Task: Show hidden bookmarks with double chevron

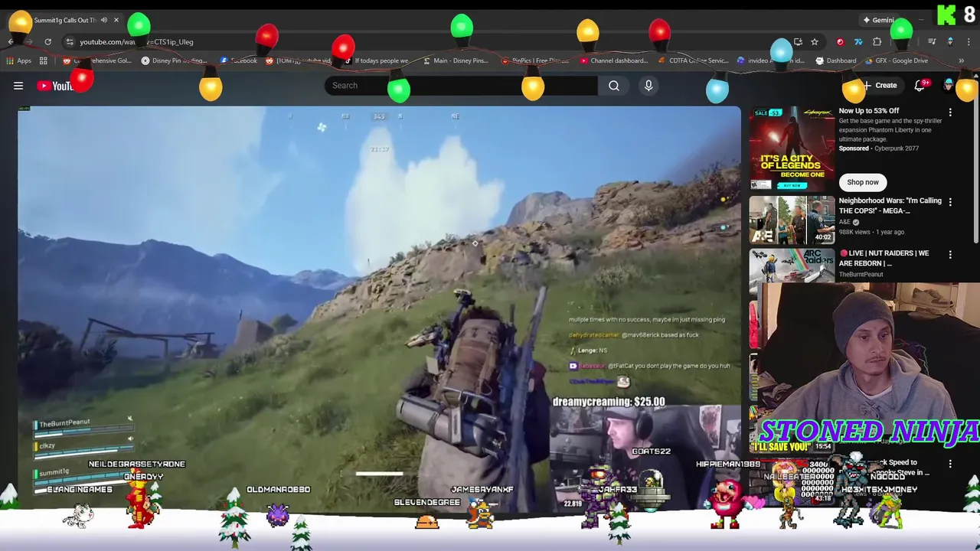Action: (x=962, y=60)
